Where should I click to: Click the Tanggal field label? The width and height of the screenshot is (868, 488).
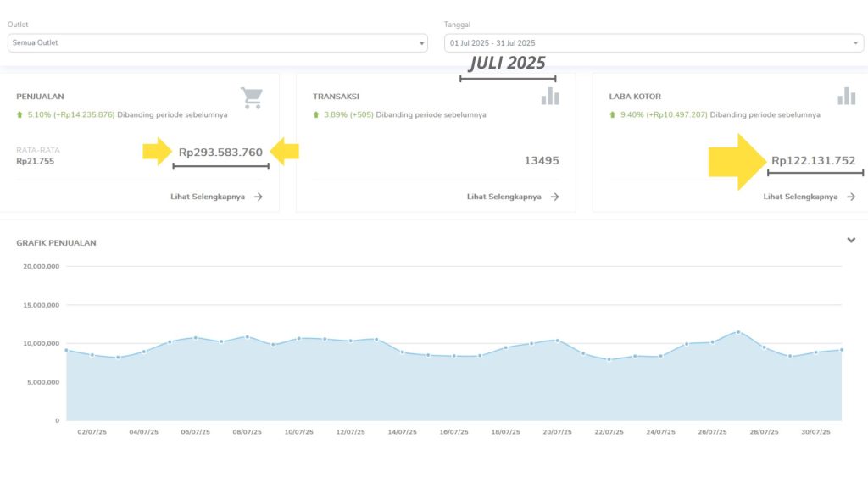pos(457,25)
